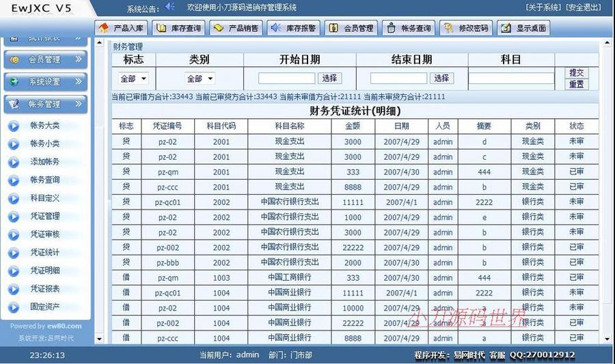Open 库存报警 from the top toolbar
615x364 pixels.
pos(293,28)
